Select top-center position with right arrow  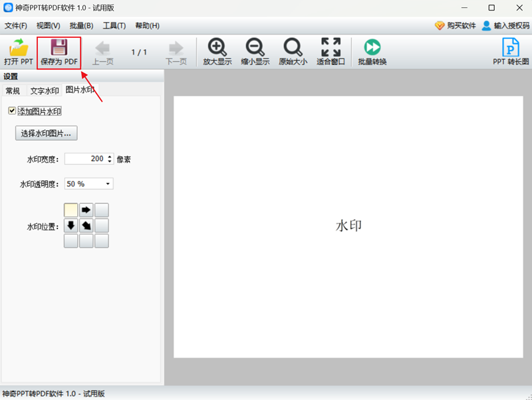pos(86,210)
